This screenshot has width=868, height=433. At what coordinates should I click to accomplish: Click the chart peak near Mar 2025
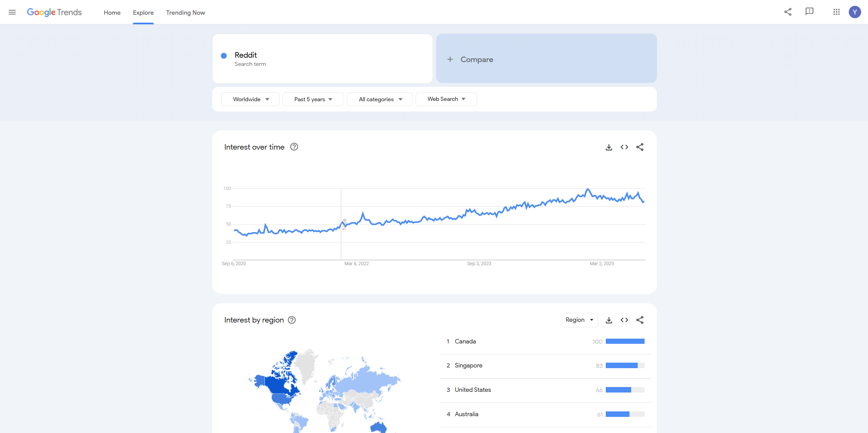tap(588, 189)
